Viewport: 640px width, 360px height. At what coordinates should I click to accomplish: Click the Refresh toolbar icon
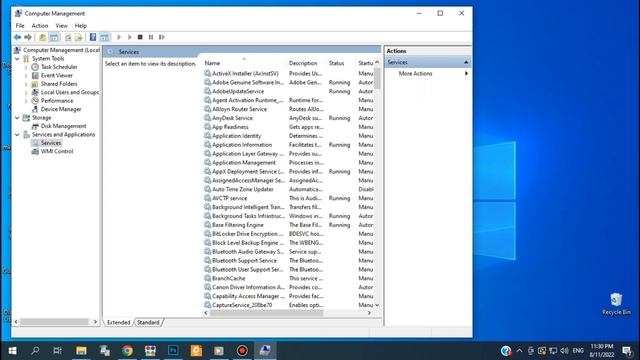pos(68,37)
